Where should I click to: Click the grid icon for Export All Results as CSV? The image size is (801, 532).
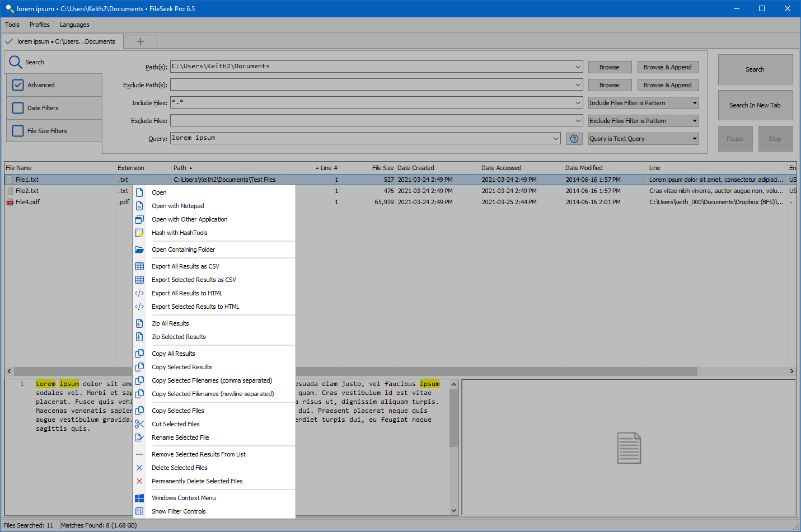click(x=139, y=266)
